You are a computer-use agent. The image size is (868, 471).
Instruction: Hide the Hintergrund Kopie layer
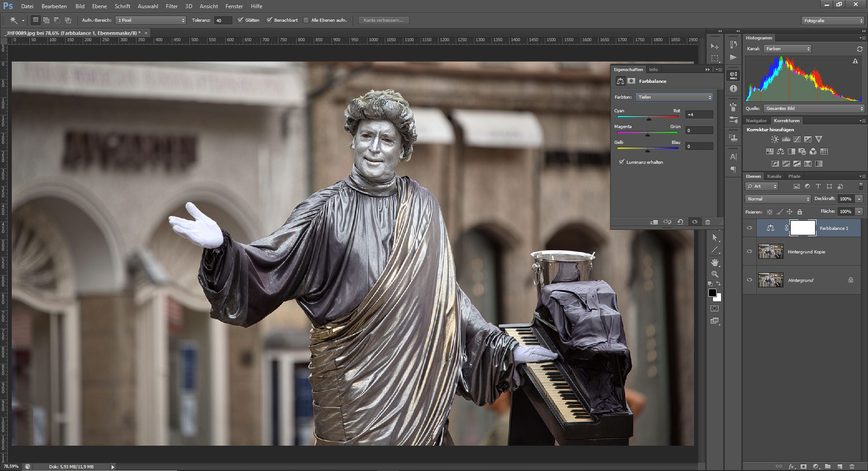[x=750, y=252]
